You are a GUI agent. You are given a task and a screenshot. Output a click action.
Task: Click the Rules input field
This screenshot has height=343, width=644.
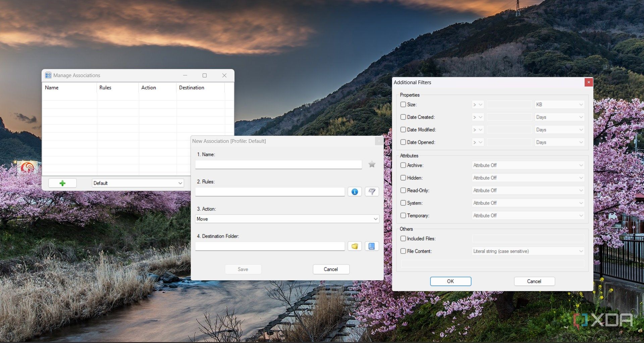click(x=270, y=192)
